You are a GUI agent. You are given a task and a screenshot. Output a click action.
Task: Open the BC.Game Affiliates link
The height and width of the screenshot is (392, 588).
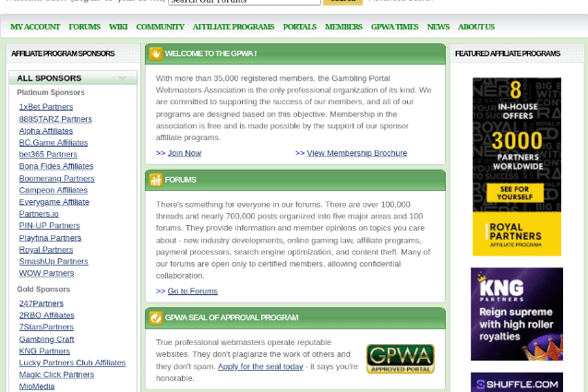[x=54, y=142]
